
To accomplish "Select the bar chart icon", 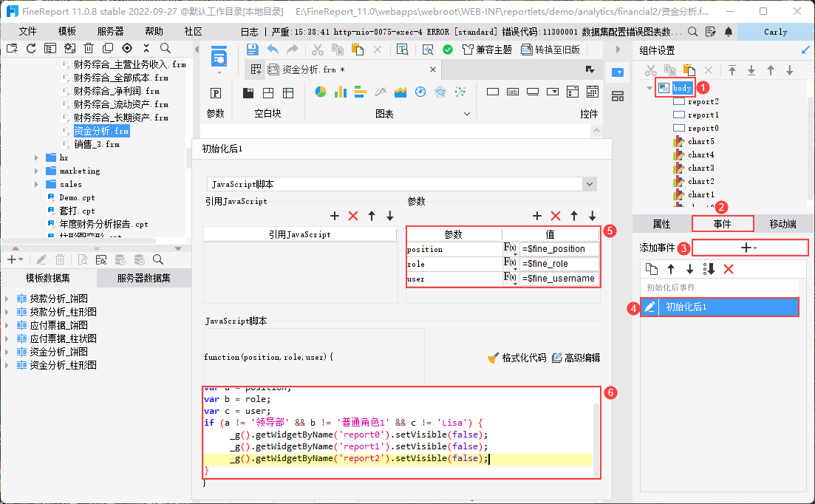I will pyautogui.click(x=341, y=92).
